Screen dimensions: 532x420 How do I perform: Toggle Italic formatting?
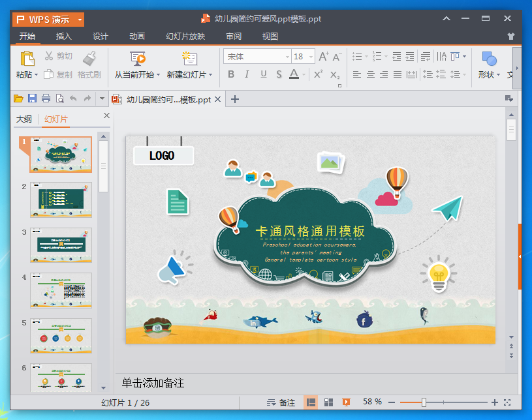pos(247,74)
